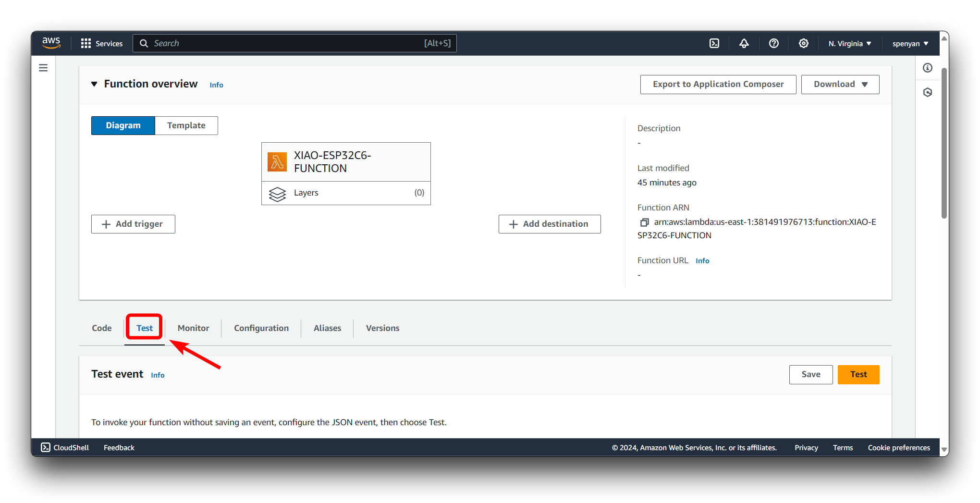This screenshot has width=980, height=503.
Task: Click the Save button for the test event
Action: click(x=811, y=374)
